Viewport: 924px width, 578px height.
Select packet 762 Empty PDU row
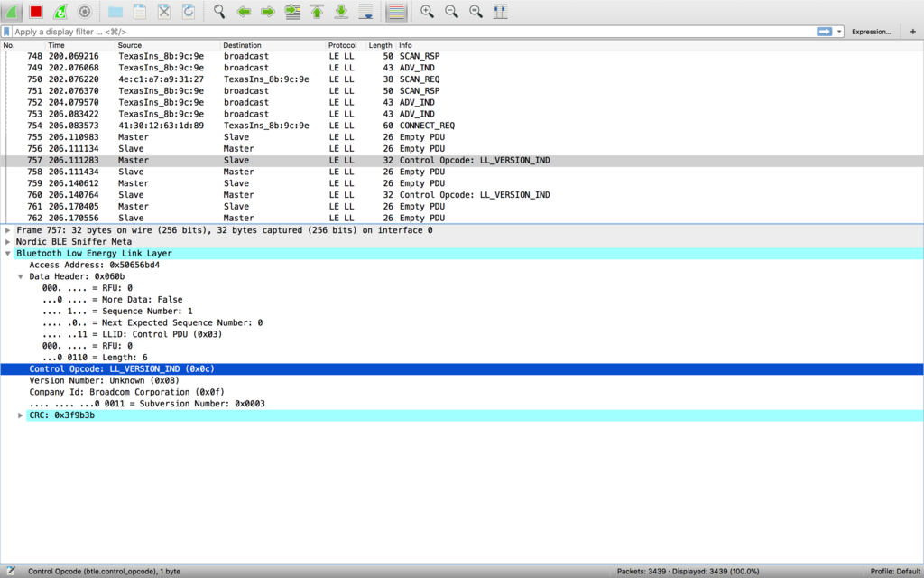[462, 218]
